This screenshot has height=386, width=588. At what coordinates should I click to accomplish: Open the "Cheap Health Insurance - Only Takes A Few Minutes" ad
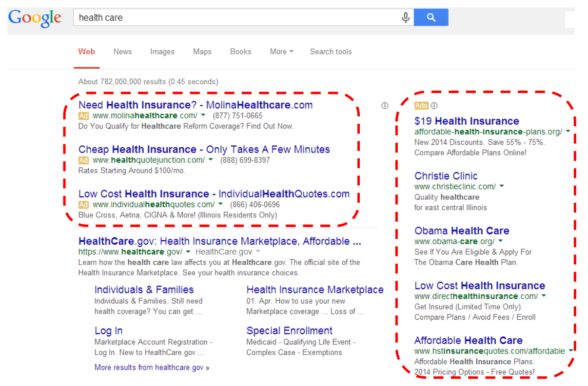(204, 149)
